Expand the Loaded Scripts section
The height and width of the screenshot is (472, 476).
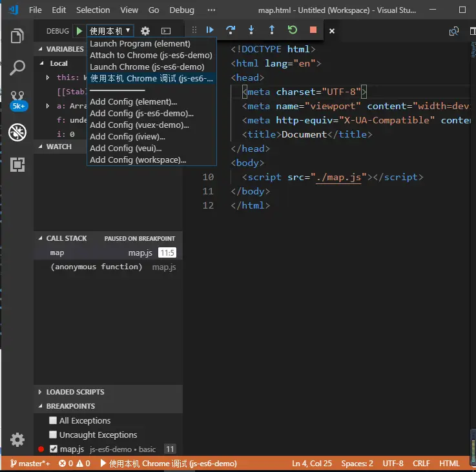tap(75, 392)
